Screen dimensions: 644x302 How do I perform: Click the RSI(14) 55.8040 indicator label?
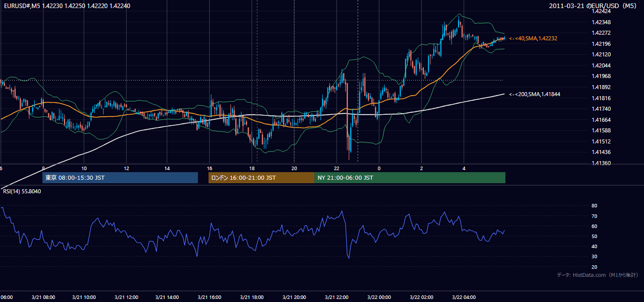coord(22,191)
